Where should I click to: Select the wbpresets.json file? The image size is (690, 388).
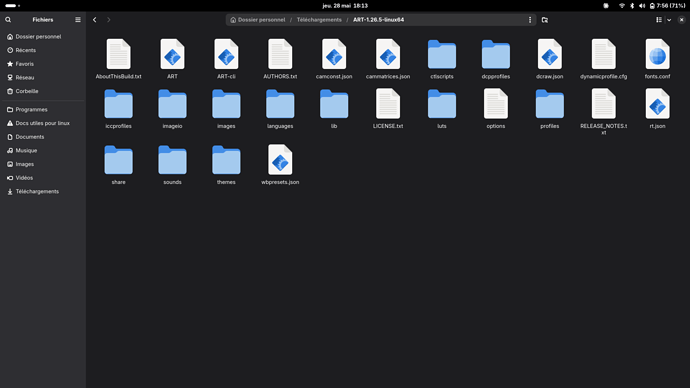[280, 165]
